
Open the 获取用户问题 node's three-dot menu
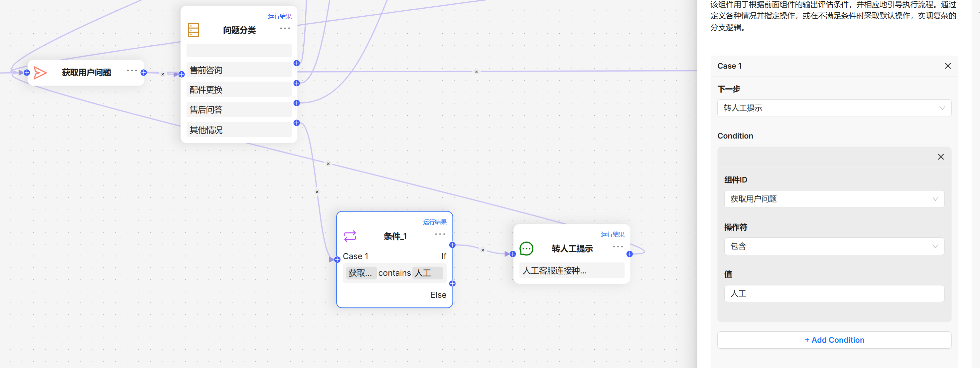tap(132, 71)
